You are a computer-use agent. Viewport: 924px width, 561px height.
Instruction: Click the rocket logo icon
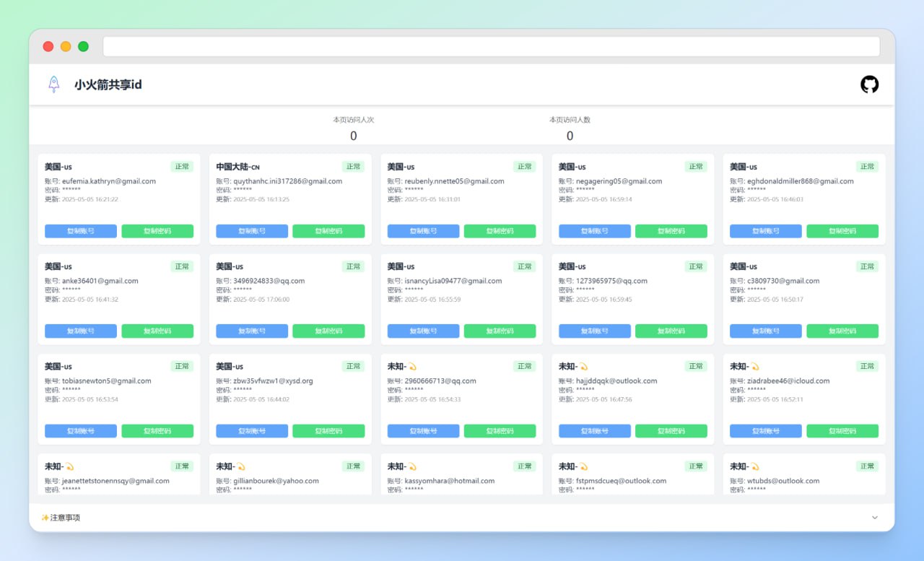[x=54, y=84]
